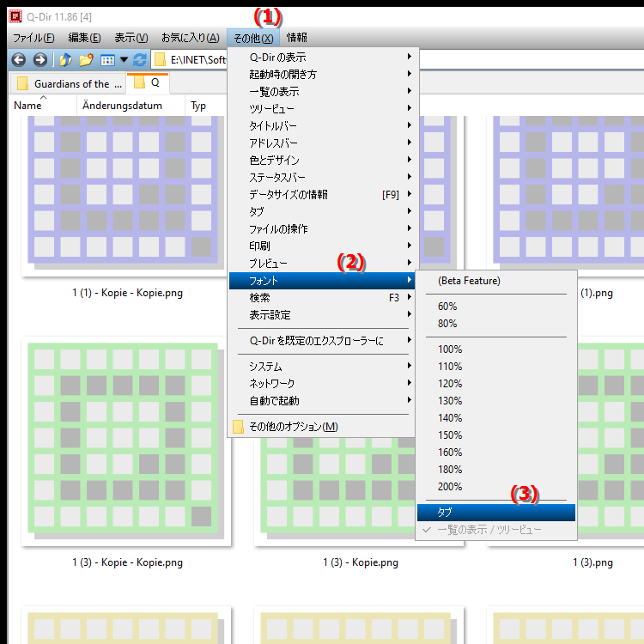Open タブ entry in main その他 menu
Viewport: 644px width, 644px height.
click(x=322, y=211)
